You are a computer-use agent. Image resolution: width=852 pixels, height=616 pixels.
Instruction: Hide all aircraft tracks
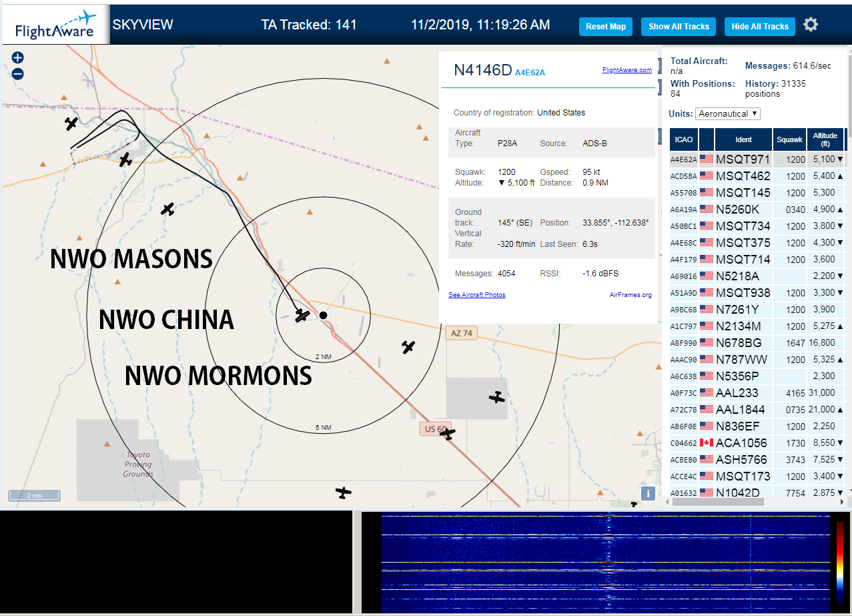[x=759, y=27]
